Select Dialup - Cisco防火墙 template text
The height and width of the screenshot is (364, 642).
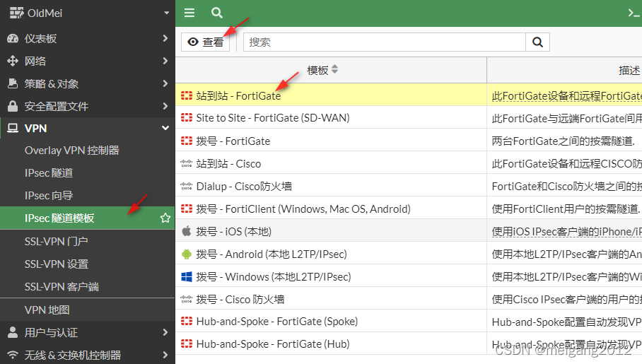[x=244, y=187]
